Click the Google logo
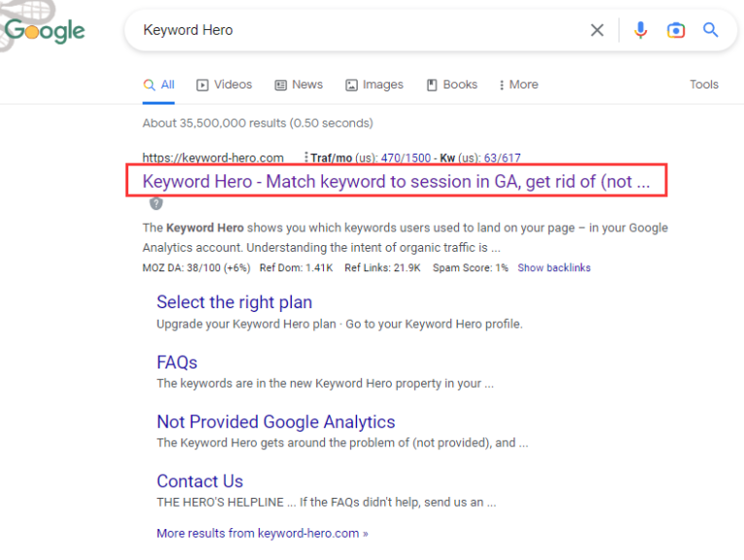This screenshot has height=560, width=744. coord(45,30)
